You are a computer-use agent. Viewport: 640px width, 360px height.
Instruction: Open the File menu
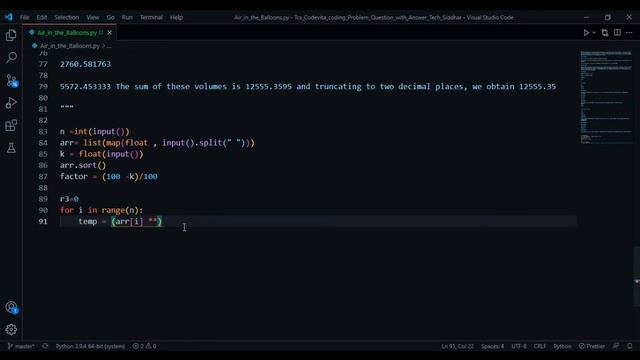click(x=24, y=18)
